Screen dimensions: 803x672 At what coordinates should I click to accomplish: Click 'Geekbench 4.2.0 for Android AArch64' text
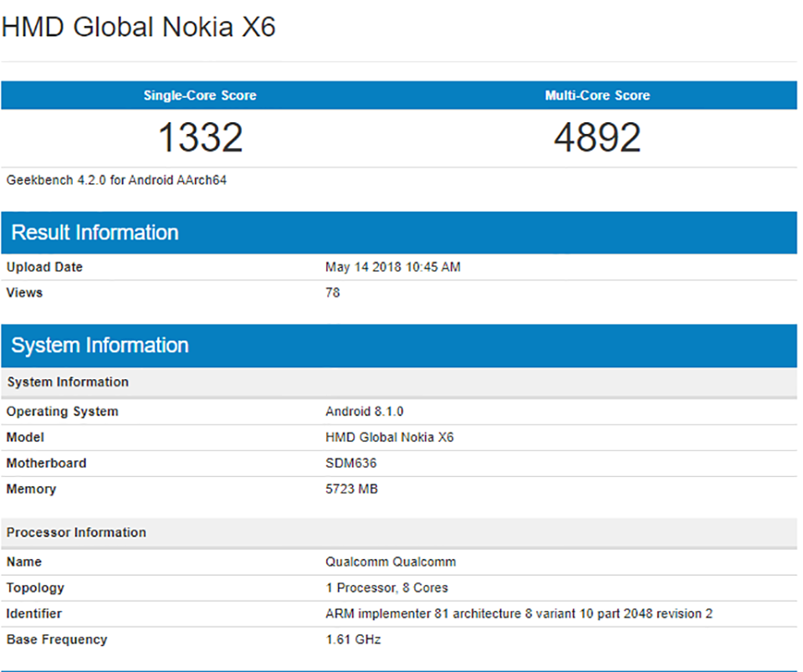tap(116, 180)
